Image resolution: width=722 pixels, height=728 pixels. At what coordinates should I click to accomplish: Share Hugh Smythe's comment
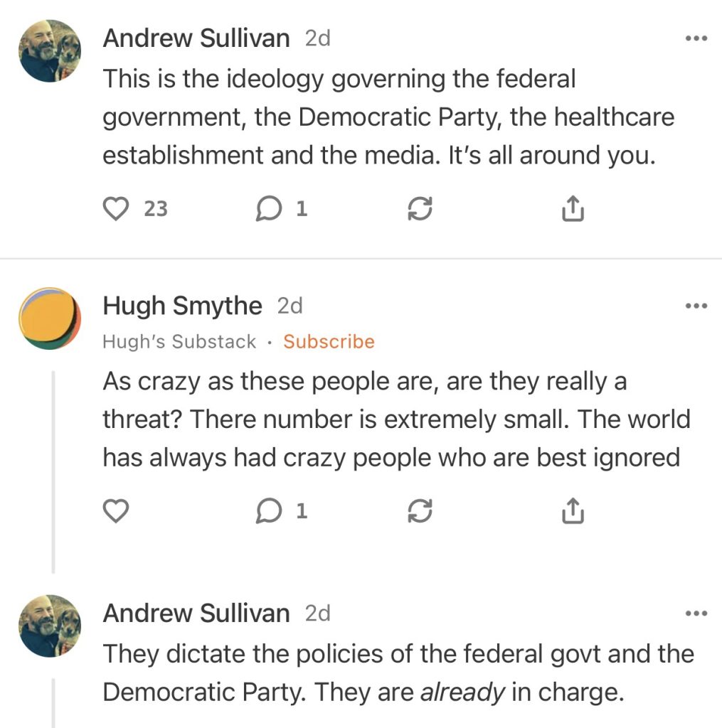[573, 511]
